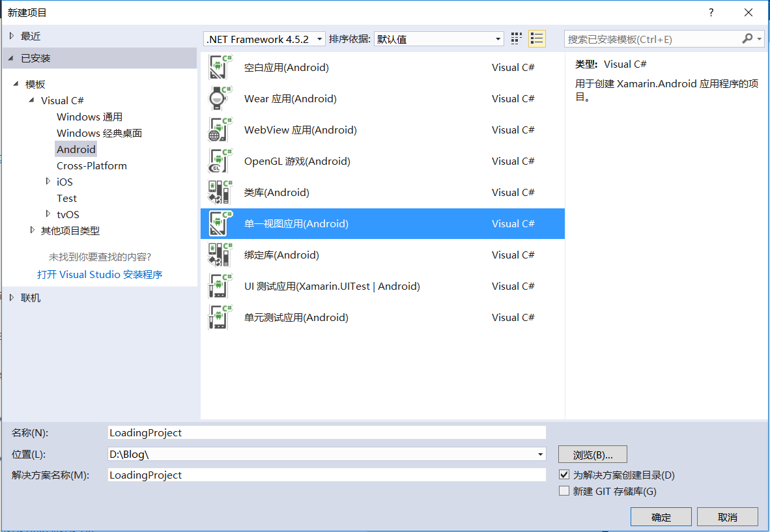Select the 空白应用(Android) template
Viewport: 770px width, 532px height.
tap(382, 67)
